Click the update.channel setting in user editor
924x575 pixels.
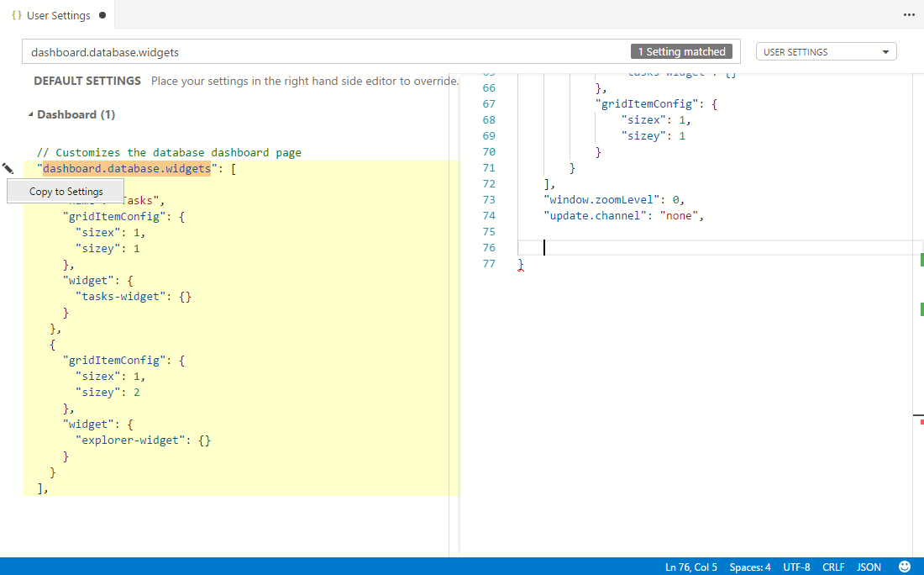pos(596,216)
